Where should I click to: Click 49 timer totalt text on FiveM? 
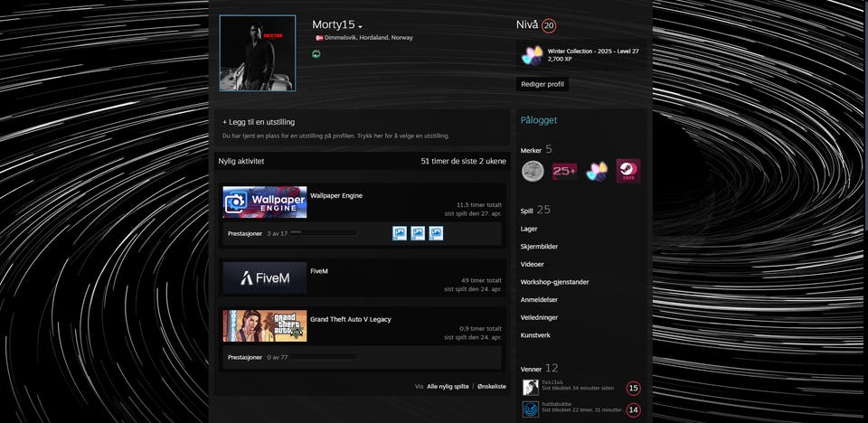(x=481, y=280)
